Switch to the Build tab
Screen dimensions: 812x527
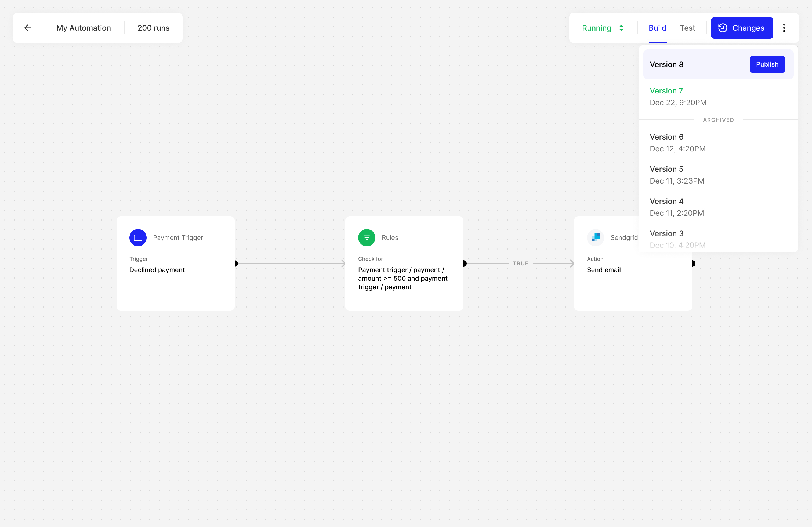tap(657, 28)
